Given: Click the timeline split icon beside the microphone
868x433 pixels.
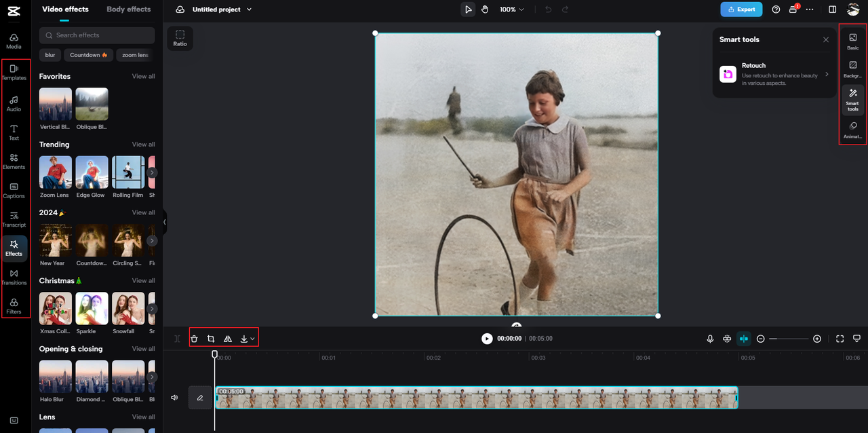Looking at the screenshot, I should click(727, 338).
